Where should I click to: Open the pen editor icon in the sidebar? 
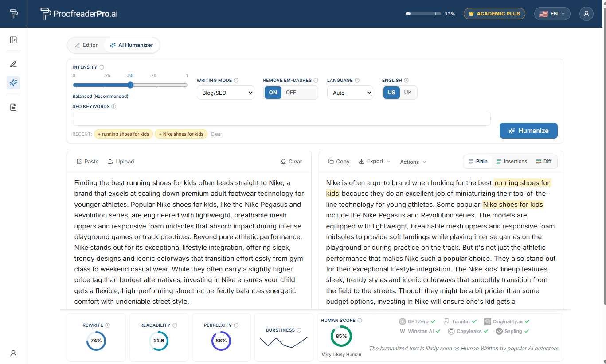(13, 64)
